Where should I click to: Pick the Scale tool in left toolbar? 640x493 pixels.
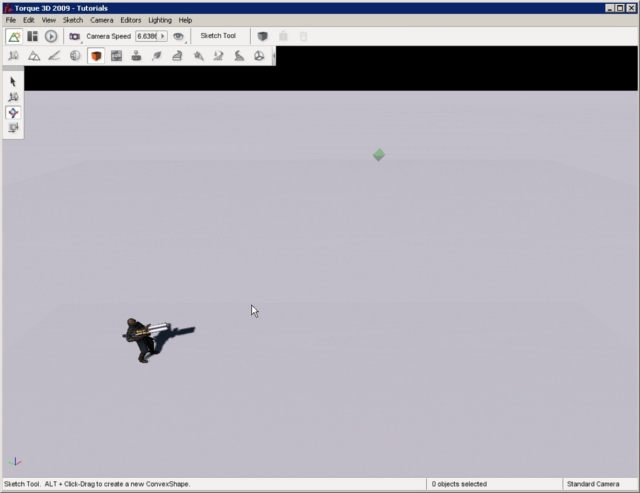(x=13, y=128)
